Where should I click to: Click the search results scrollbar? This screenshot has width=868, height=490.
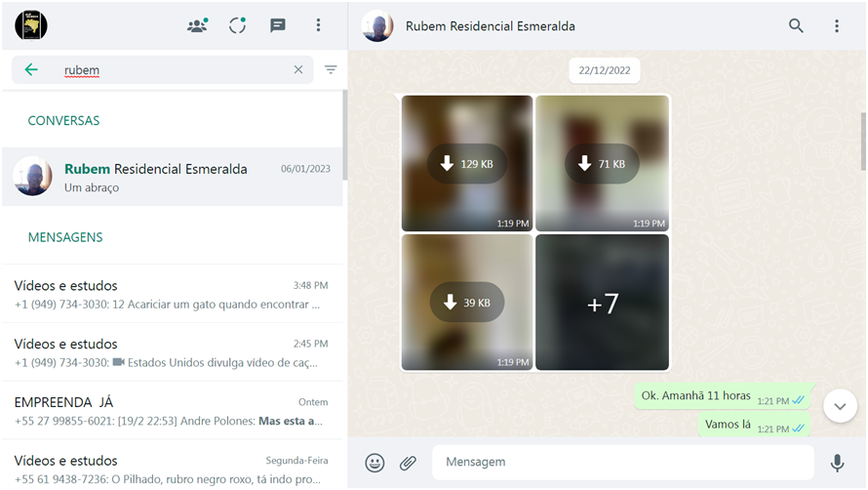[x=345, y=136]
